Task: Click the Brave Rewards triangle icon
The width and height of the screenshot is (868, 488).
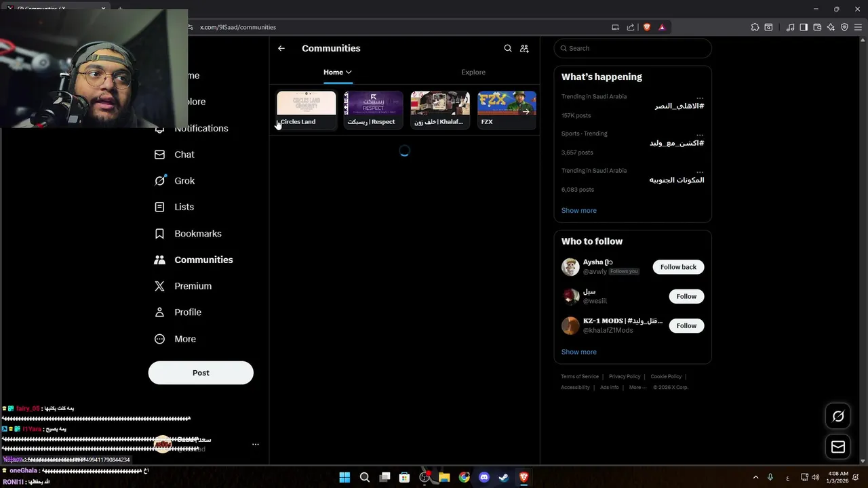Action: pos(662,27)
